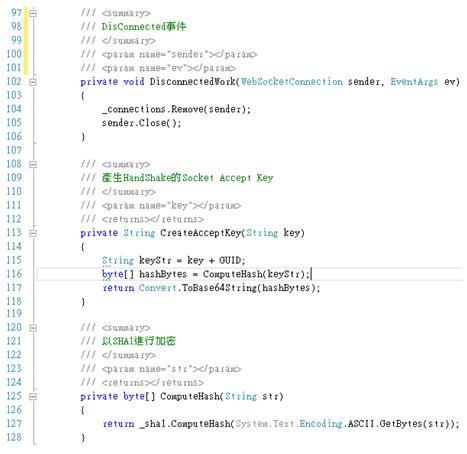Click the hashBytes variable declaration on line 116
This screenshot has height=454, width=467.
point(163,274)
